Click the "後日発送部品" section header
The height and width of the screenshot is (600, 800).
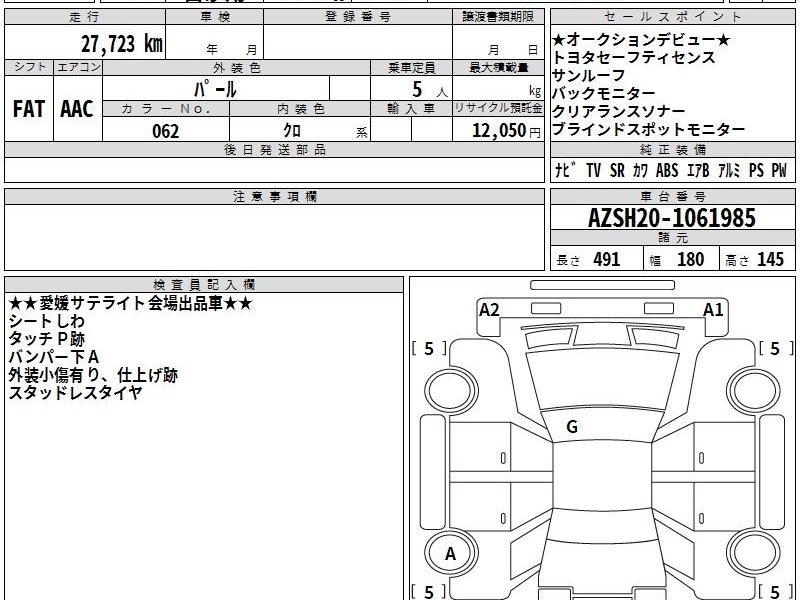(274, 149)
